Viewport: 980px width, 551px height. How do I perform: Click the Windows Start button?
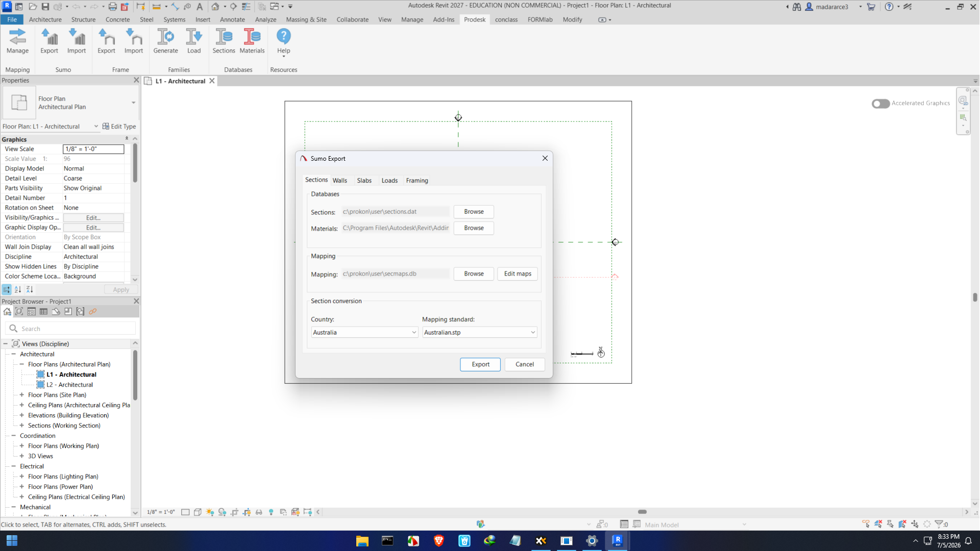coord(12,540)
